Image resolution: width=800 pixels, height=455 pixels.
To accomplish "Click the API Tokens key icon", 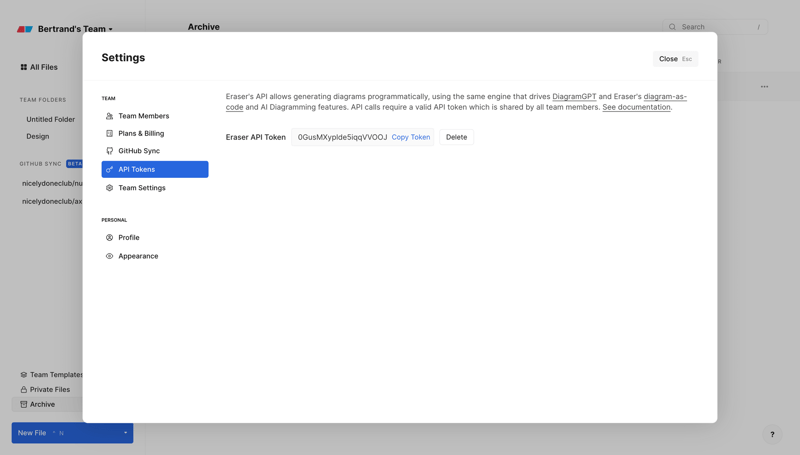I will pyautogui.click(x=109, y=169).
